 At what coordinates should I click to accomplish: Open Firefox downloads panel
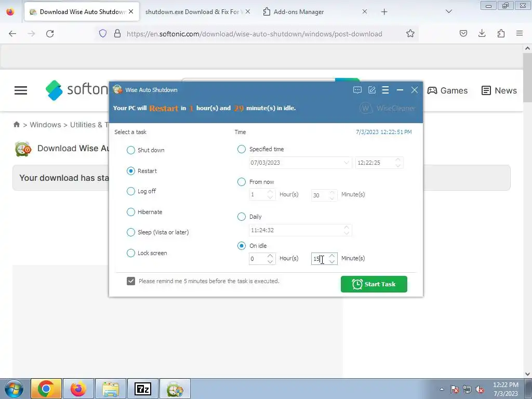pos(482,33)
